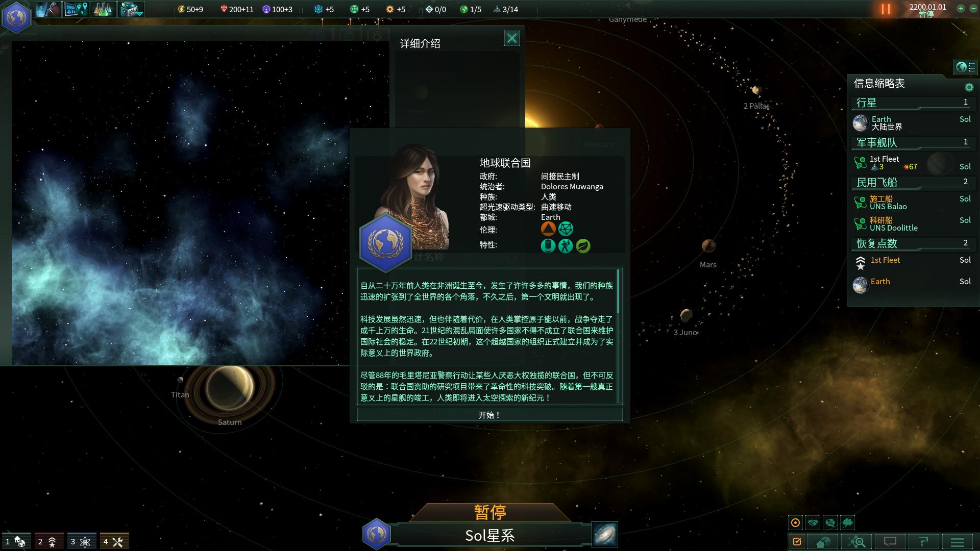Image resolution: width=980 pixels, height=551 pixels.
Task: Close the 详细介绍 detail window
Action: [x=511, y=38]
